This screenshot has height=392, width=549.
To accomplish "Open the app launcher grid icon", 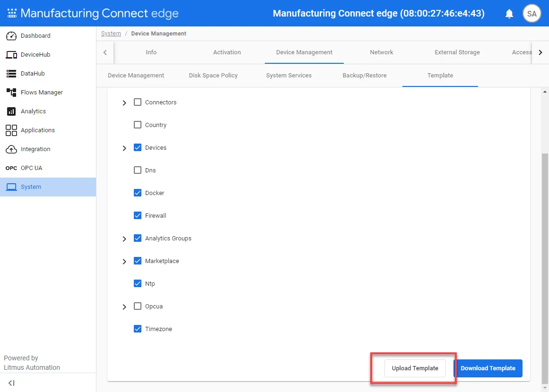I will point(12,13).
